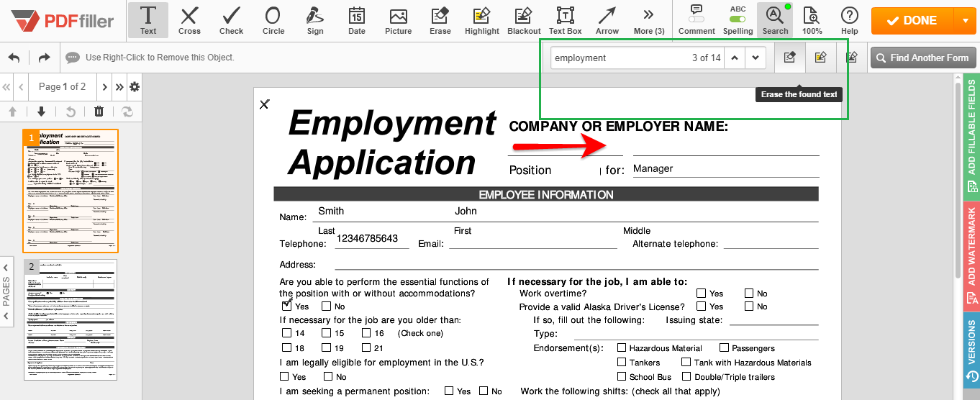Viewport: 980px width, 400px height.
Task: Check No for essential functions question
Action: (x=327, y=306)
